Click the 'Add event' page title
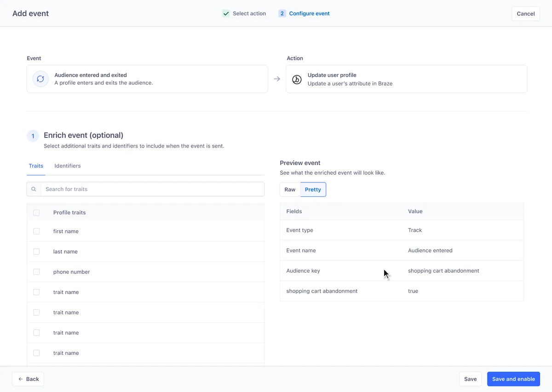The height and width of the screenshot is (392, 552). point(30,14)
